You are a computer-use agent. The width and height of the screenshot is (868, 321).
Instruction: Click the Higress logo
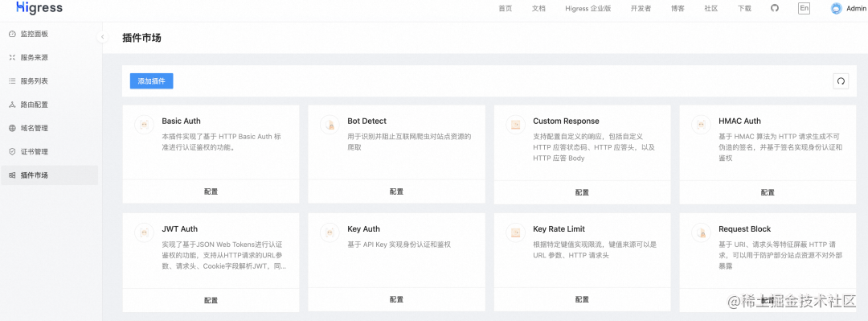39,8
